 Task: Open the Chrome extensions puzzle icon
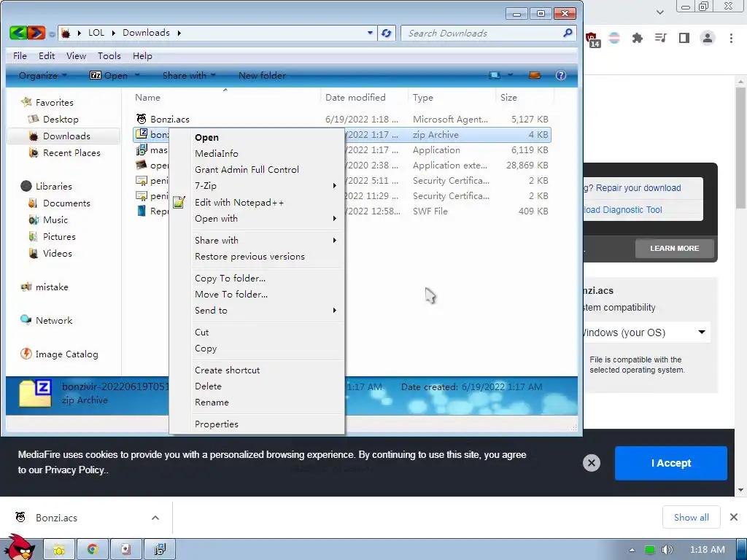638,38
